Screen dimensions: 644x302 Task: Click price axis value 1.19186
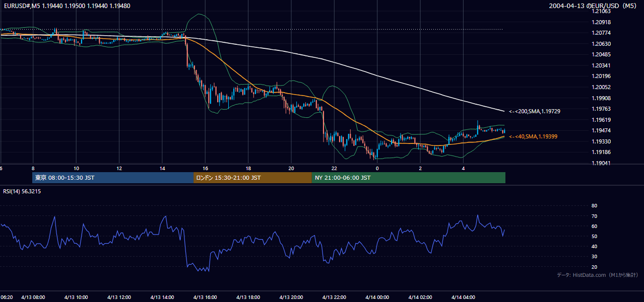602,152
